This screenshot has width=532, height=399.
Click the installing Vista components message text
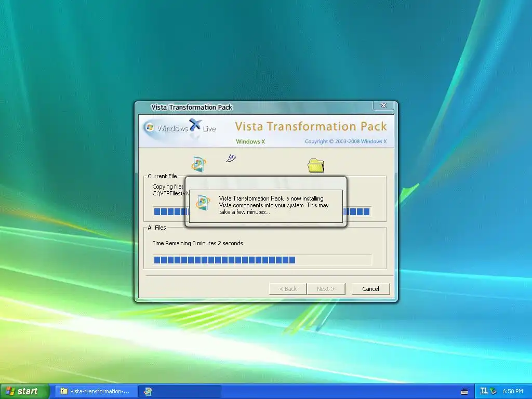(274, 205)
